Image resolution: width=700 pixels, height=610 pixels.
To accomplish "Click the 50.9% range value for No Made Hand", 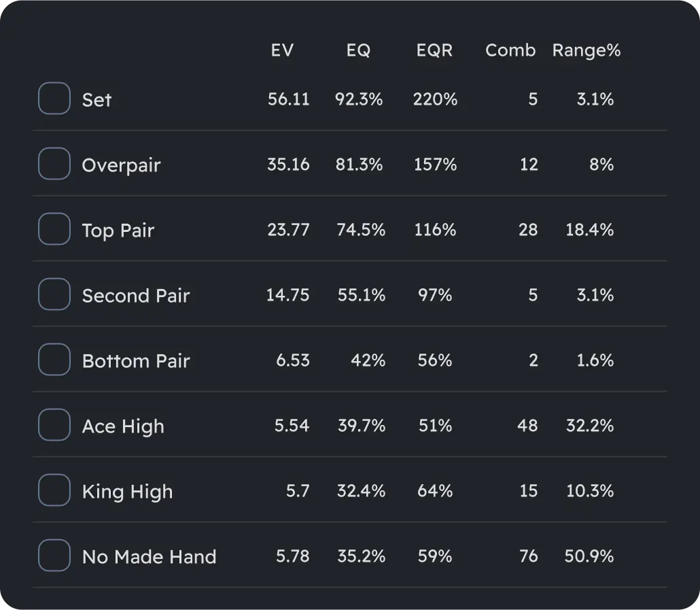I will [589, 556].
